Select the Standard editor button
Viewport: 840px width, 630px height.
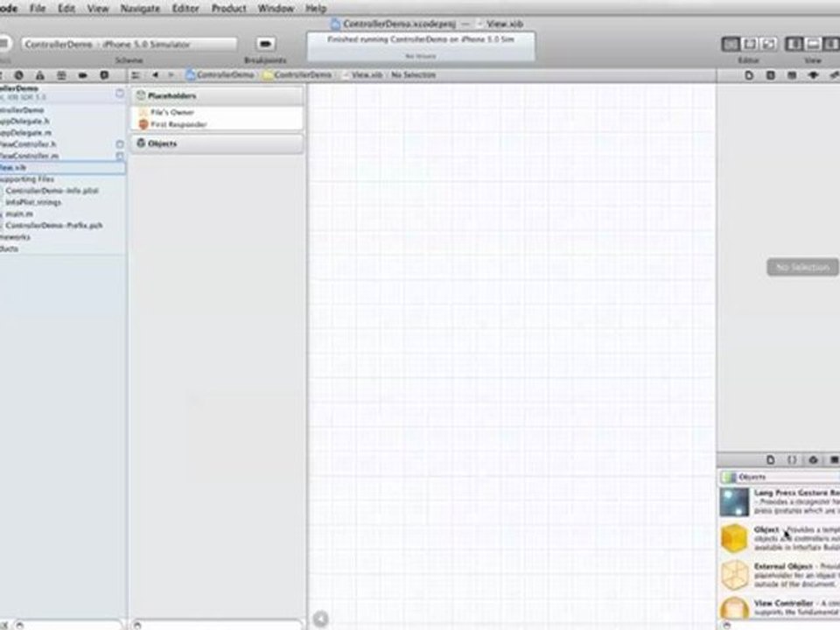730,44
